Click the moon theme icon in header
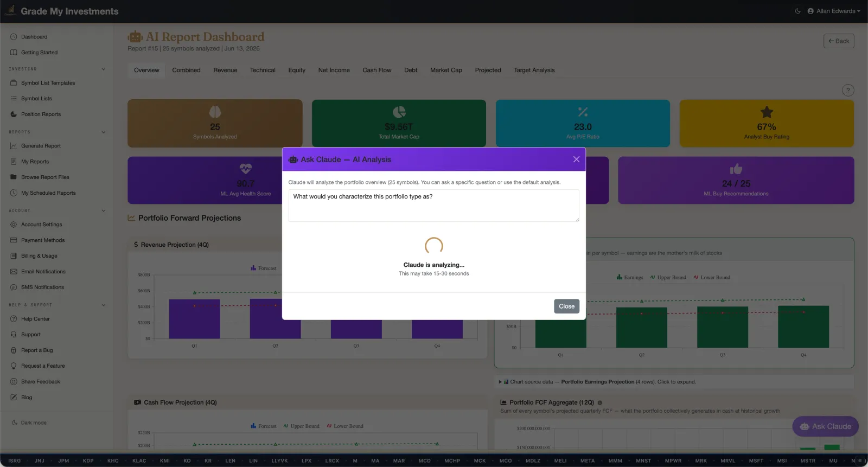868x467 pixels. (798, 11)
